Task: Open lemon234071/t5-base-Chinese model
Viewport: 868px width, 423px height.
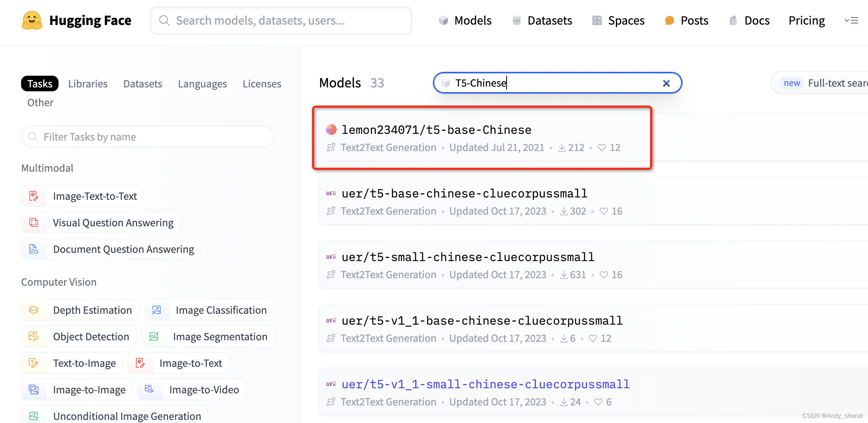Action: (x=436, y=130)
